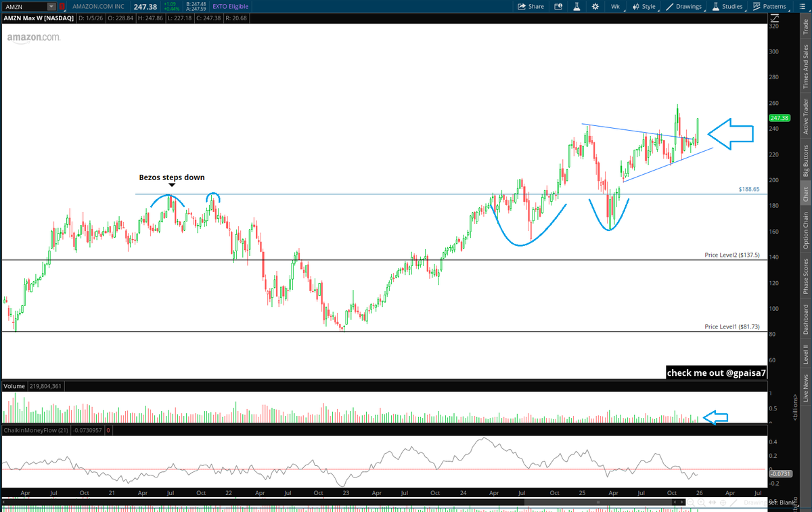Viewport: 812px width, 512px height.
Task: Click the pan left-right arrows icon
Action: (712, 503)
